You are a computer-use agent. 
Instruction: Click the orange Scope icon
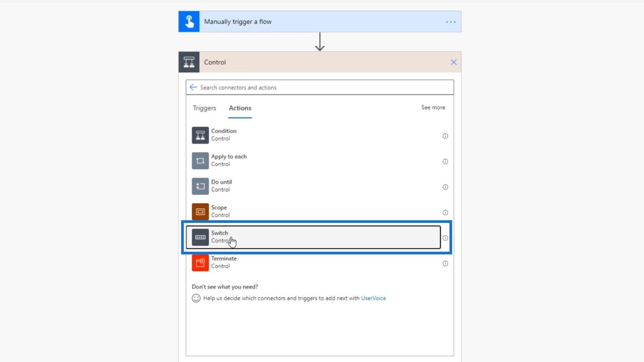point(200,212)
